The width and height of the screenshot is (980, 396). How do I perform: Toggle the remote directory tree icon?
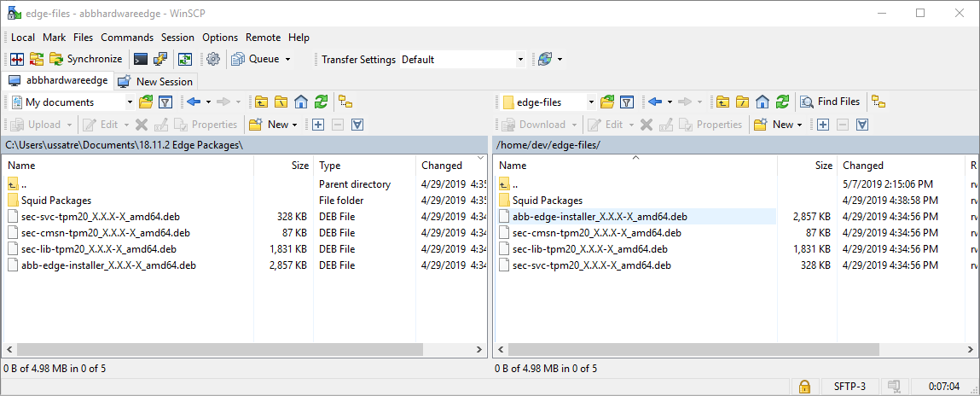tap(879, 102)
